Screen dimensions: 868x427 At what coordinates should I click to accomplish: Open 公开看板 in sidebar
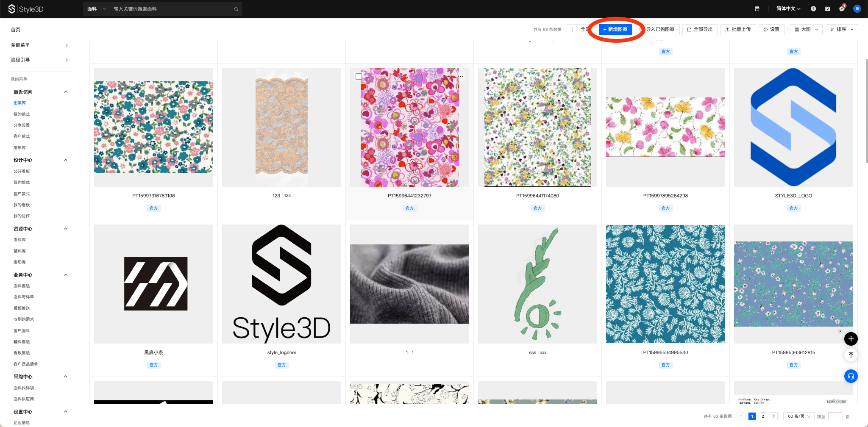[x=22, y=172]
